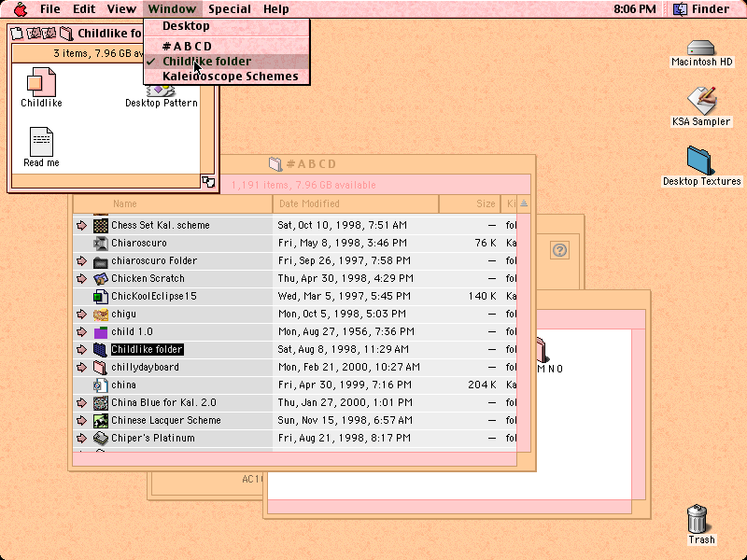747x560 pixels.
Task: Expand the chigu folder triangle
Action: click(81, 315)
